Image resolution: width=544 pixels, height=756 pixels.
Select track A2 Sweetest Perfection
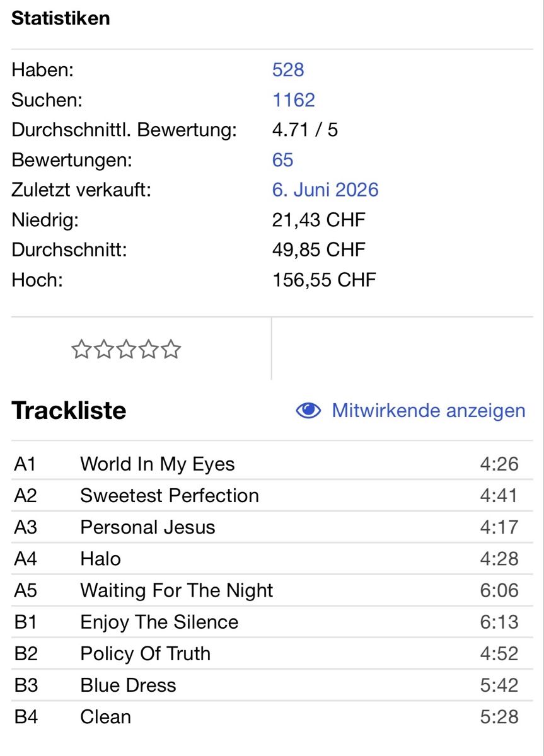[272, 496]
